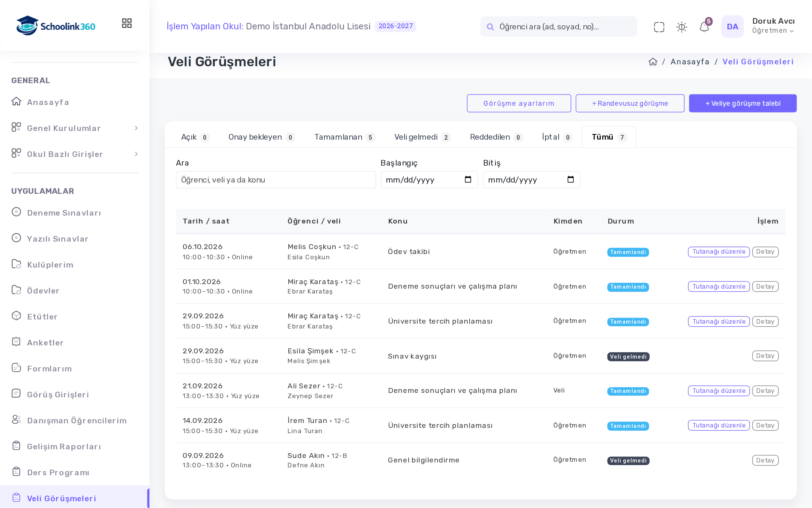The width and height of the screenshot is (812, 508).
Task: Click the + Veliye görüşme talebi button
Action: click(743, 103)
